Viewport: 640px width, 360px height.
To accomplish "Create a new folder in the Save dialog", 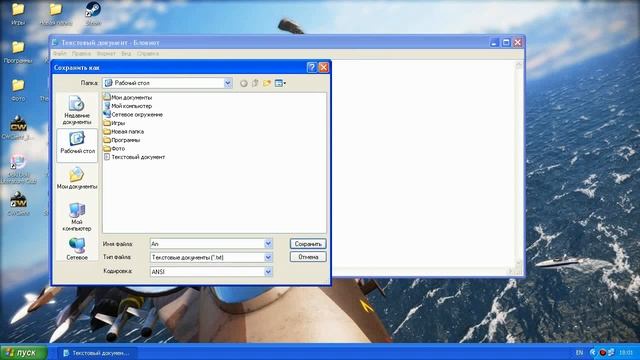I will point(267,83).
